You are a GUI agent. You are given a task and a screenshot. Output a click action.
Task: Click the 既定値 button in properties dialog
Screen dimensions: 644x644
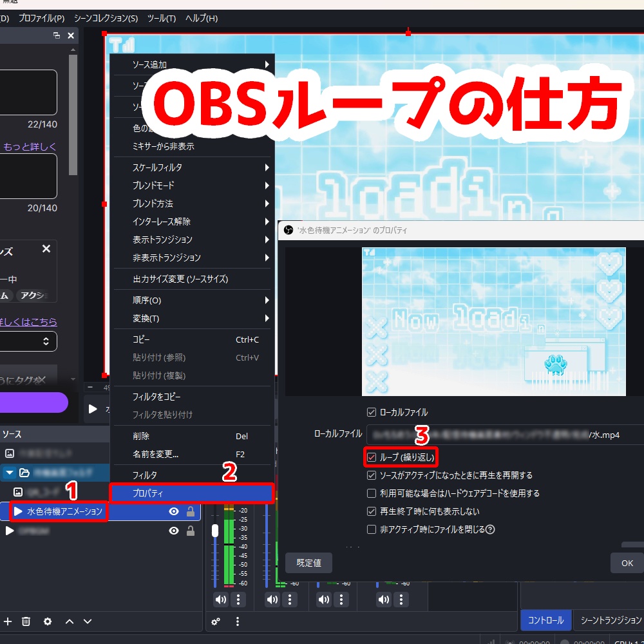(x=308, y=562)
